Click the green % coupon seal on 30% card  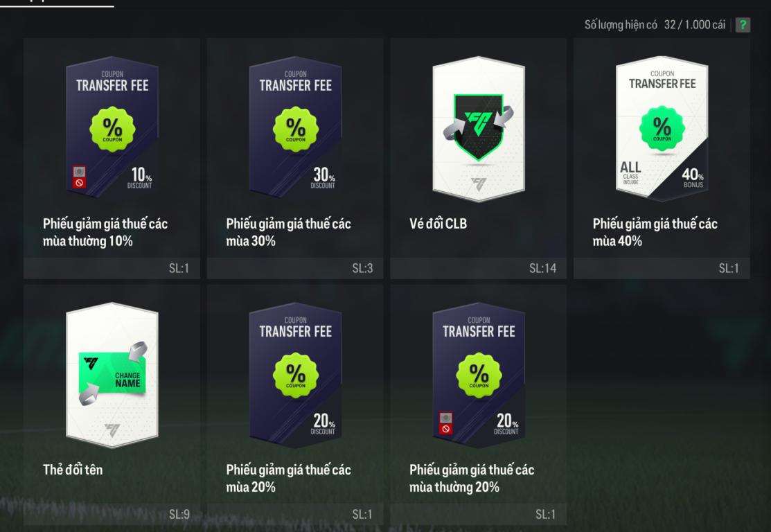click(x=296, y=129)
